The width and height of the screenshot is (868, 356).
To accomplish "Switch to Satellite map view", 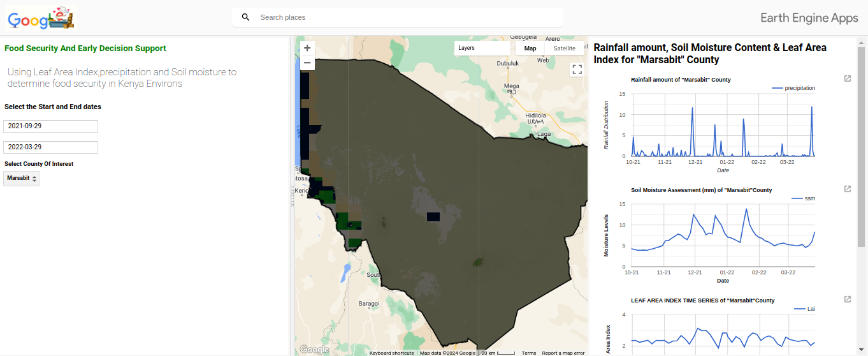I will 564,48.
